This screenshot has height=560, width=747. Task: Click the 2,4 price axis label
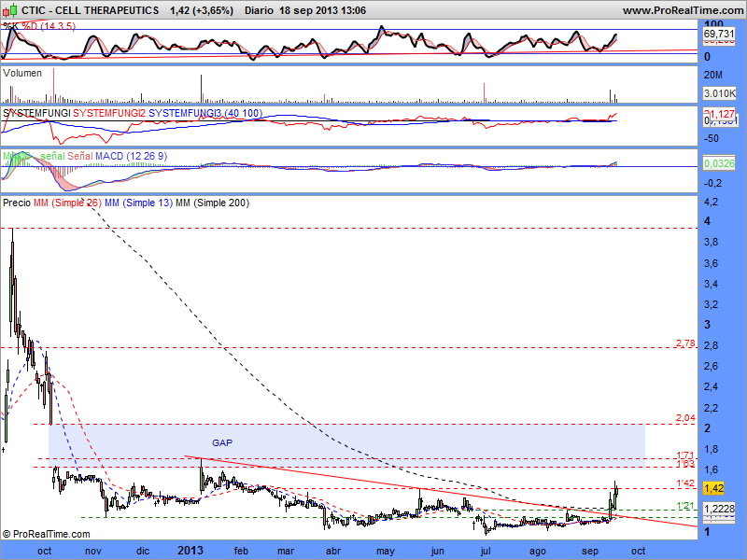(712, 386)
